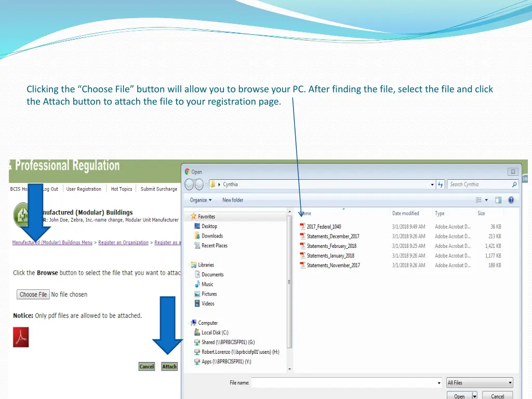Sort by the Size column header

(x=481, y=213)
